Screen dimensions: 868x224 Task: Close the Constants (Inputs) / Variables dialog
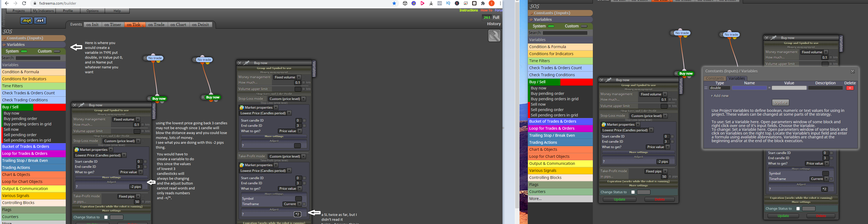pyautogui.click(x=853, y=71)
